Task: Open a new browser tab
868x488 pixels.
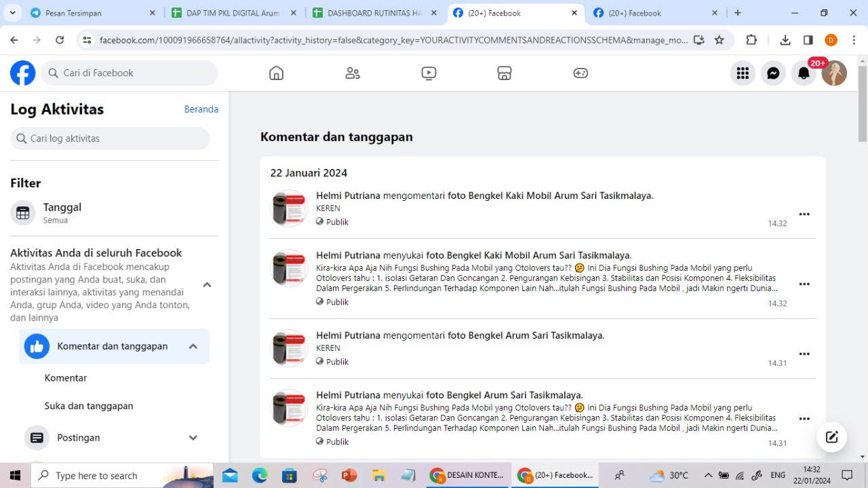Action: (738, 13)
